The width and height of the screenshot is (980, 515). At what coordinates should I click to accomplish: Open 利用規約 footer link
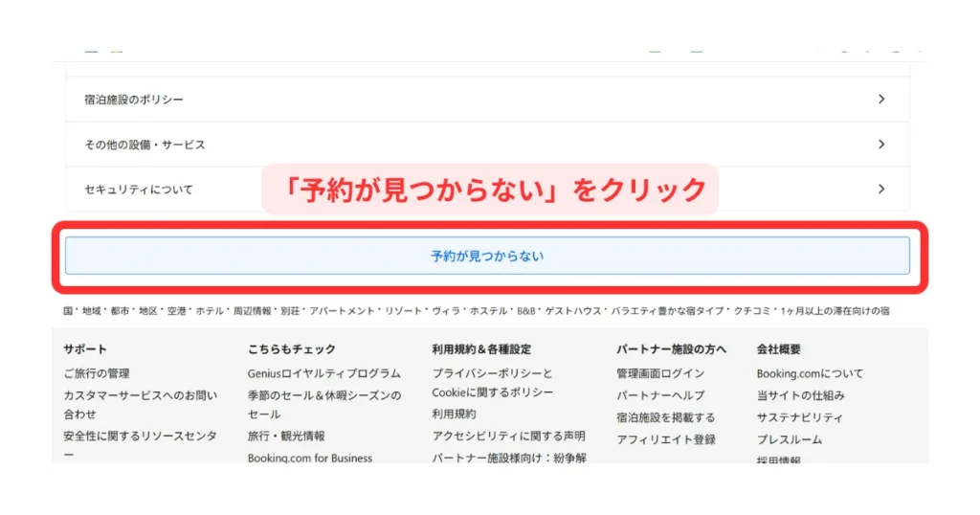point(454,414)
